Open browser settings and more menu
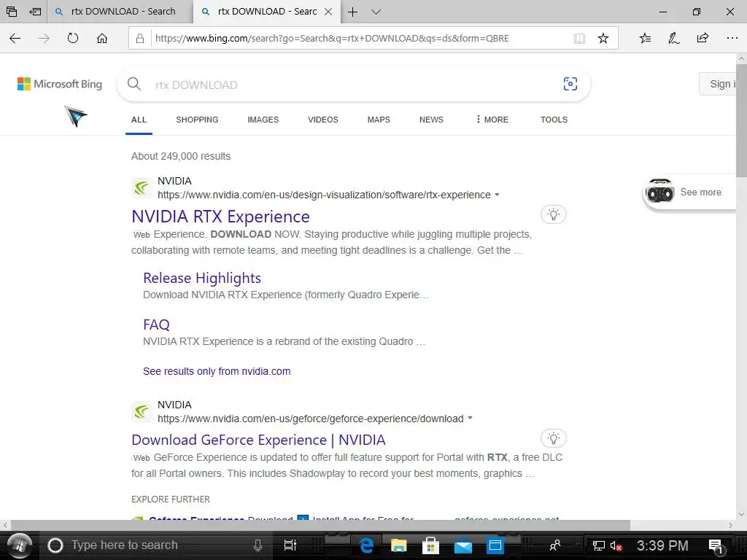Image resolution: width=747 pixels, height=560 pixels. point(732,38)
